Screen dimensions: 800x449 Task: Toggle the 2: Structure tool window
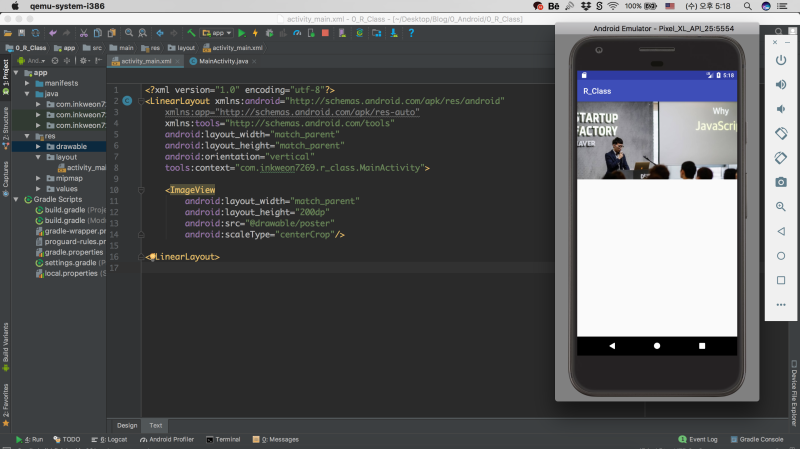point(6,128)
